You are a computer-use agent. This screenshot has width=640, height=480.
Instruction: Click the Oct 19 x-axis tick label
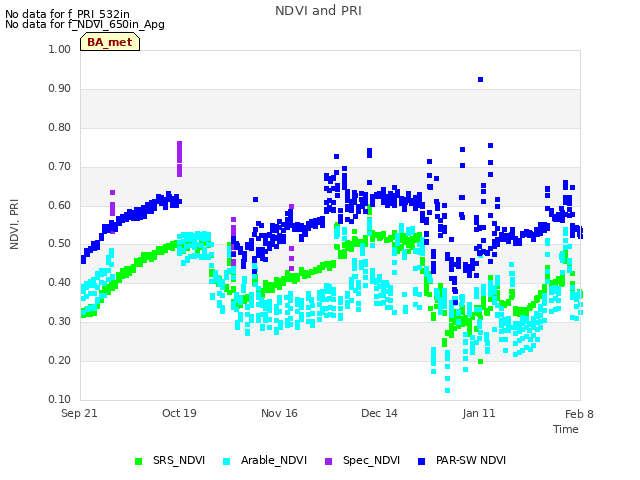179,413
